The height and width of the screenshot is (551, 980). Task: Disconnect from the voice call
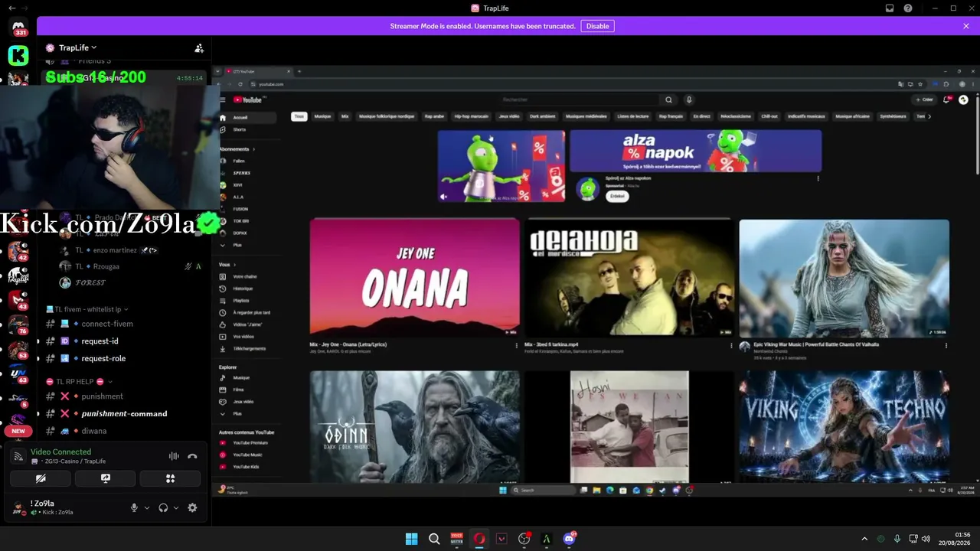tap(192, 456)
